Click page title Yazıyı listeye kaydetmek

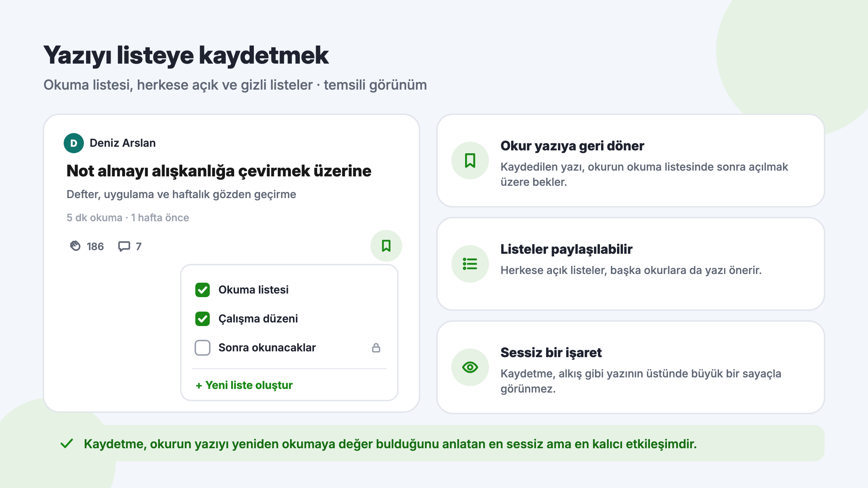pyautogui.click(x=186, y=56)
